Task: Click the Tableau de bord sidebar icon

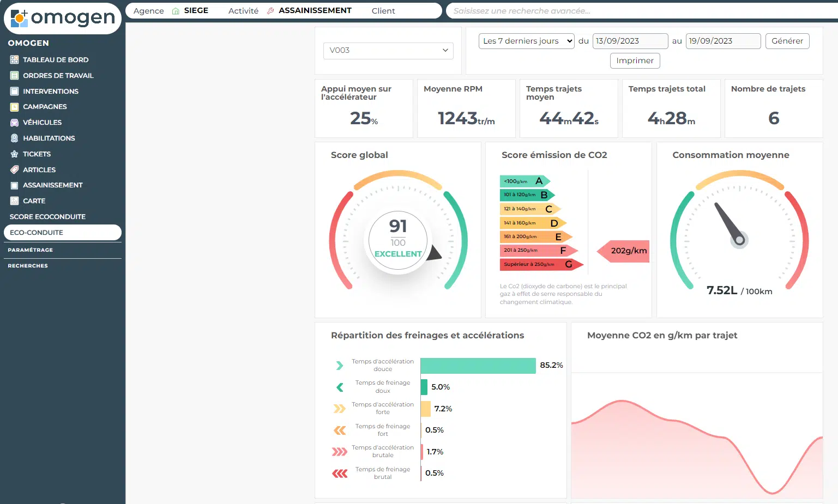Action: 14,60
